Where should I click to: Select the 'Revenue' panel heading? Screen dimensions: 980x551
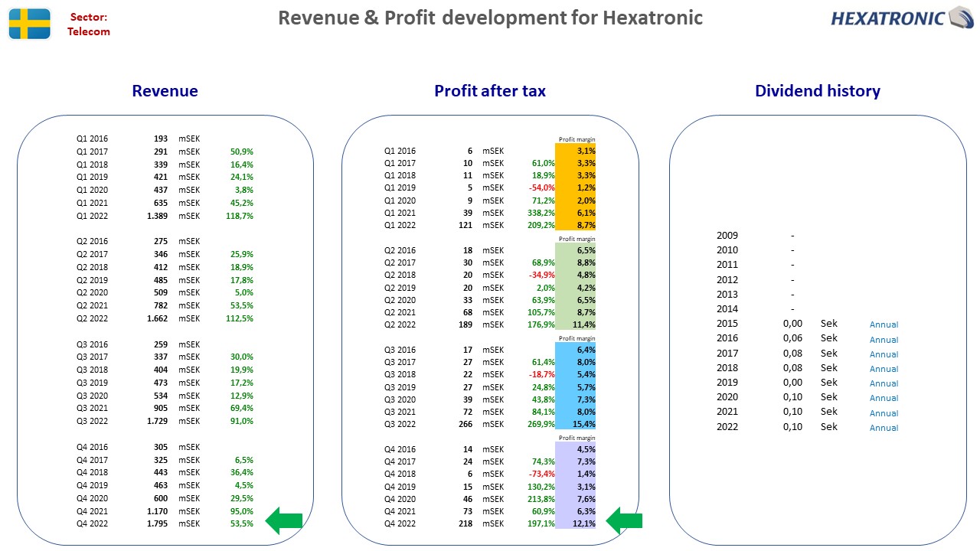pos(165,91)
